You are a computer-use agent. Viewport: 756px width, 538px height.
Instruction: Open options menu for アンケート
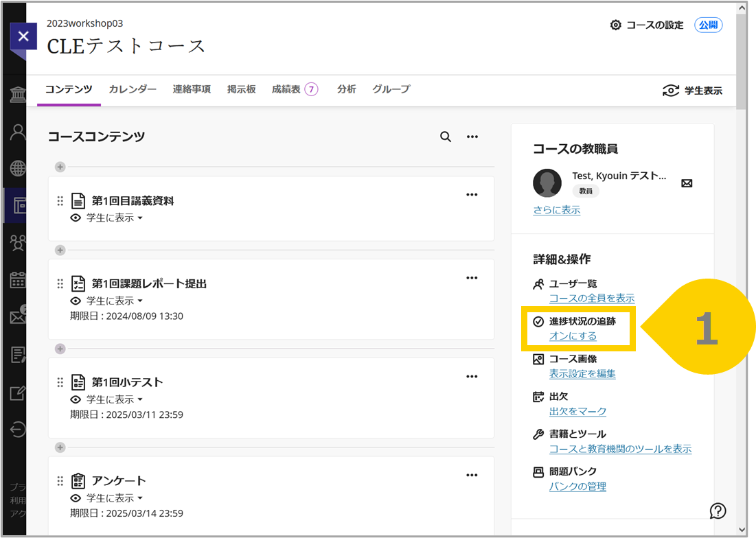pos(472,476)
